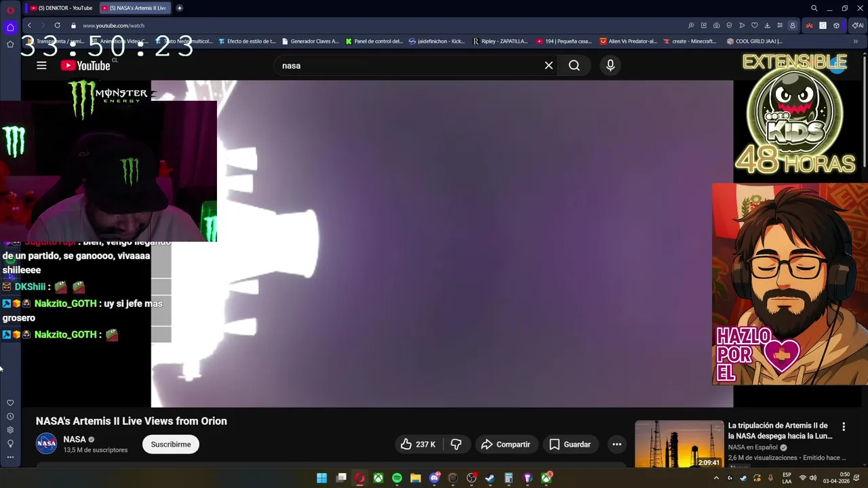Screen dimensions: 868x488
Task: Switch to the DENKTOR - YouTube tab
Action: pyautogui.click(x=62, y=8)
